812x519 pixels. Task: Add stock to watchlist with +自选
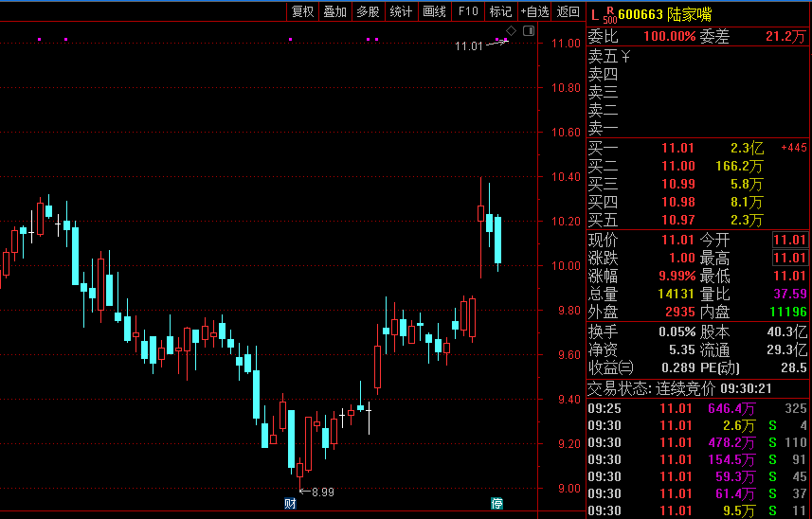tap(534, 11)
